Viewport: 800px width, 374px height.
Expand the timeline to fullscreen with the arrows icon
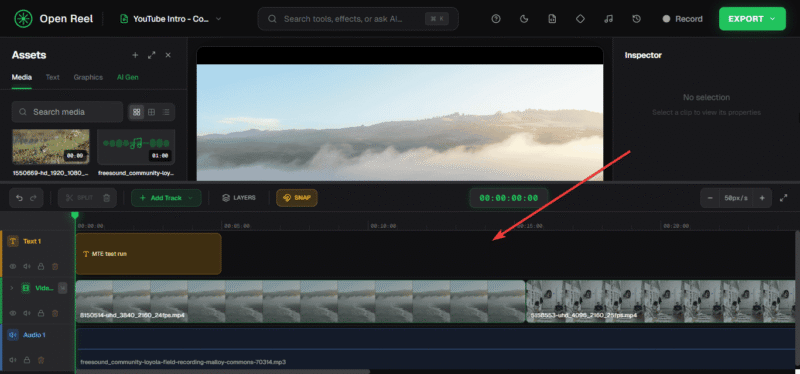[784, 198]
